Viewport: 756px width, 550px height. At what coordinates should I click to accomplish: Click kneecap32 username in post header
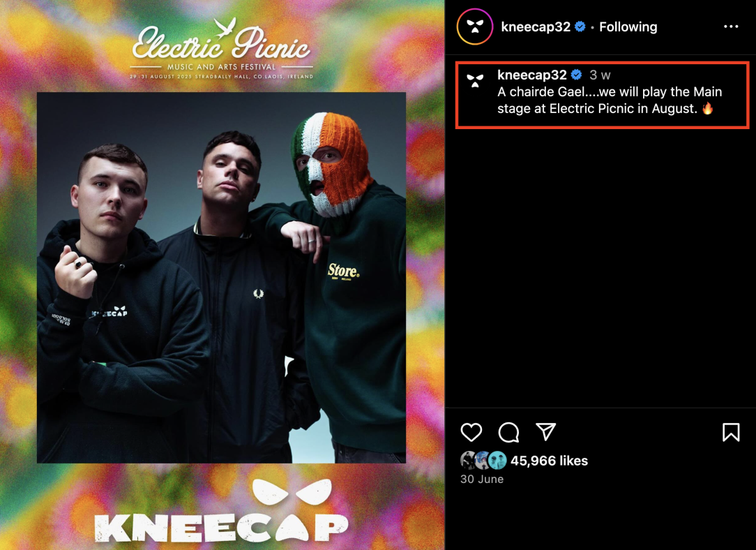[x=536, y=27]
